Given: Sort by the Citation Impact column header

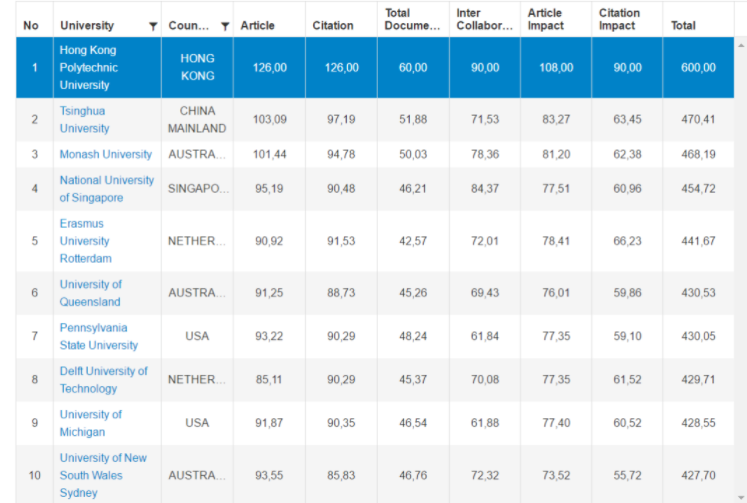Looking at the screenshot, I should (x=620, y=19).
